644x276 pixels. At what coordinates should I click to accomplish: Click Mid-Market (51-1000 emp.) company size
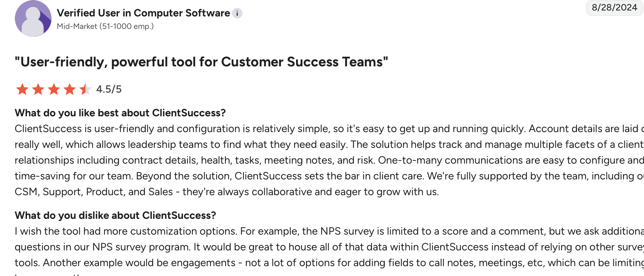[105, 26]
